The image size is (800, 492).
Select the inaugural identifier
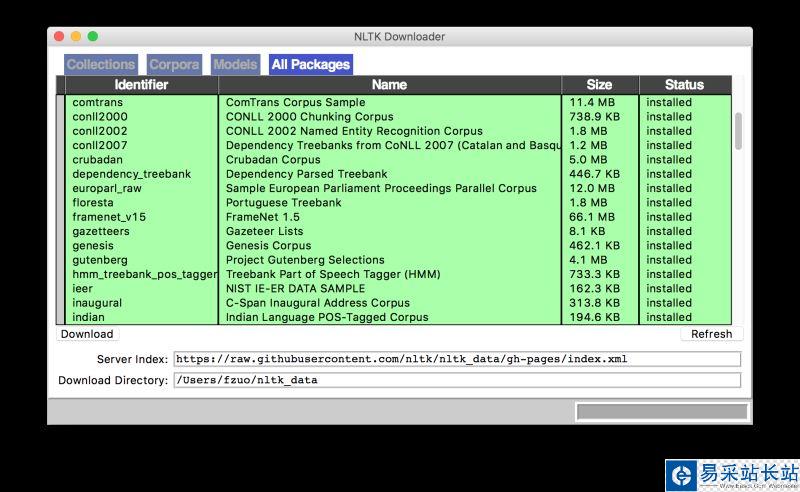click(x=97, y=303)
